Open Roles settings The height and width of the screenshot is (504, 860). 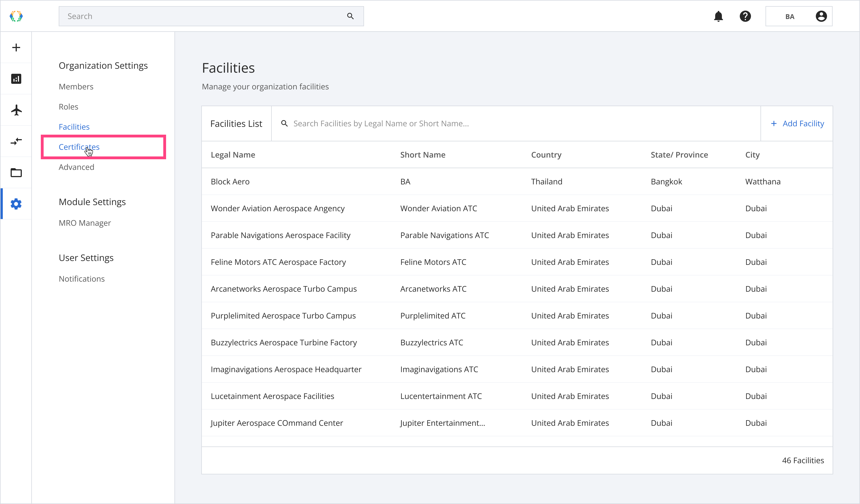pos(68,107)
